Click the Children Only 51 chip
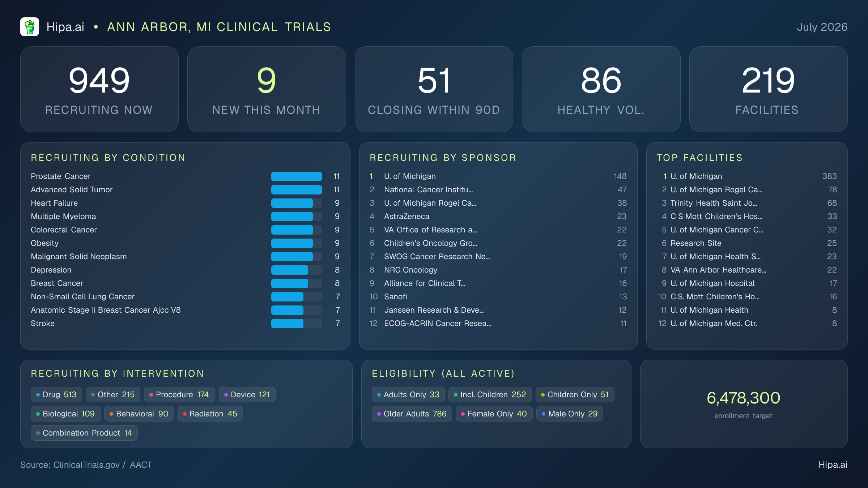Image resolution: width=868 pixels, height=488 pixels. coord(575,395)
